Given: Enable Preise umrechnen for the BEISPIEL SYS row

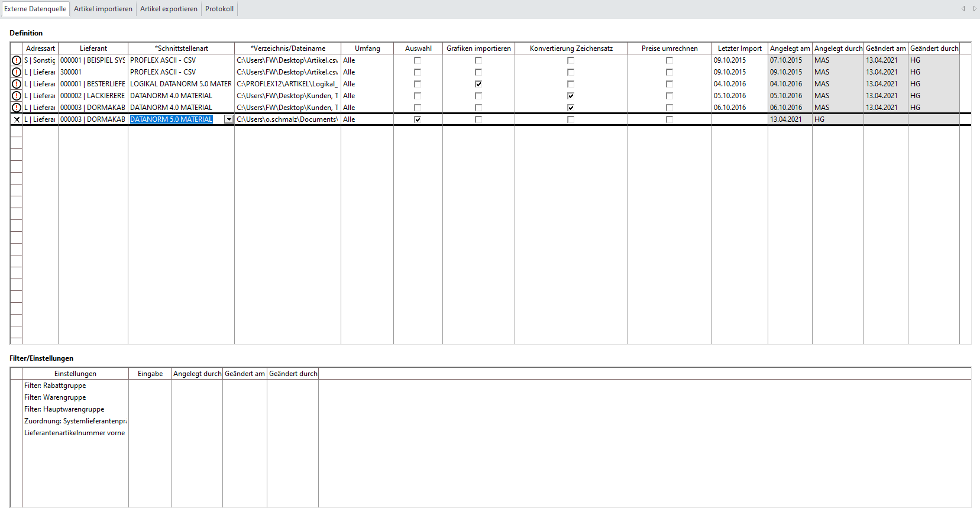Looking at the screenshot, I should pos(669,60).
